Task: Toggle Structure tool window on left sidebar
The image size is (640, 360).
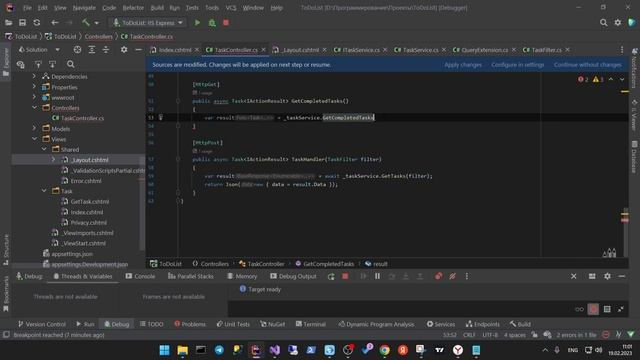Action: (6, 249)
